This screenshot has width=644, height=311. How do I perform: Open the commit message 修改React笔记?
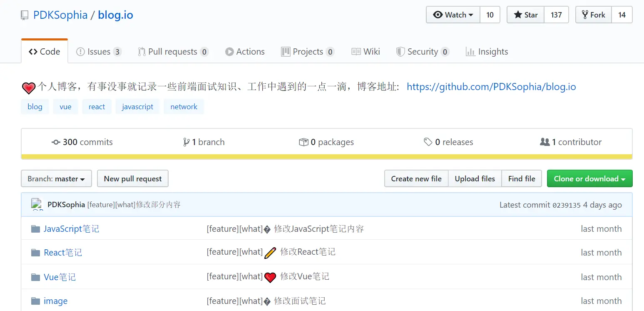(x=271, y=252)
